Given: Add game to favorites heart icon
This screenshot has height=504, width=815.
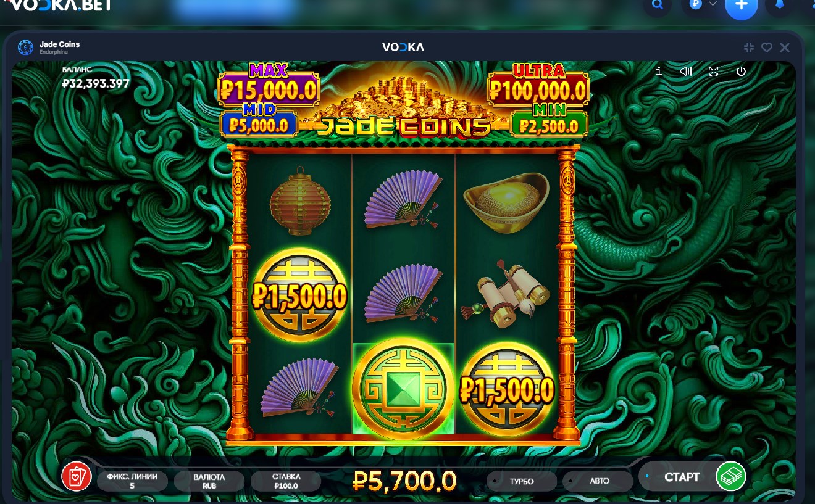Looking at the screenshot, I should click(767, 48).
